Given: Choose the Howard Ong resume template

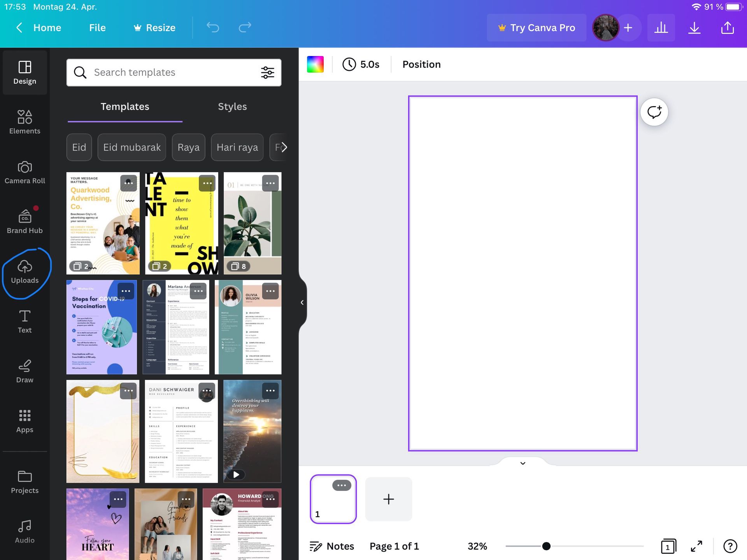Looking at the screenshot, I should pyautogui.click(x=242, y=524).
